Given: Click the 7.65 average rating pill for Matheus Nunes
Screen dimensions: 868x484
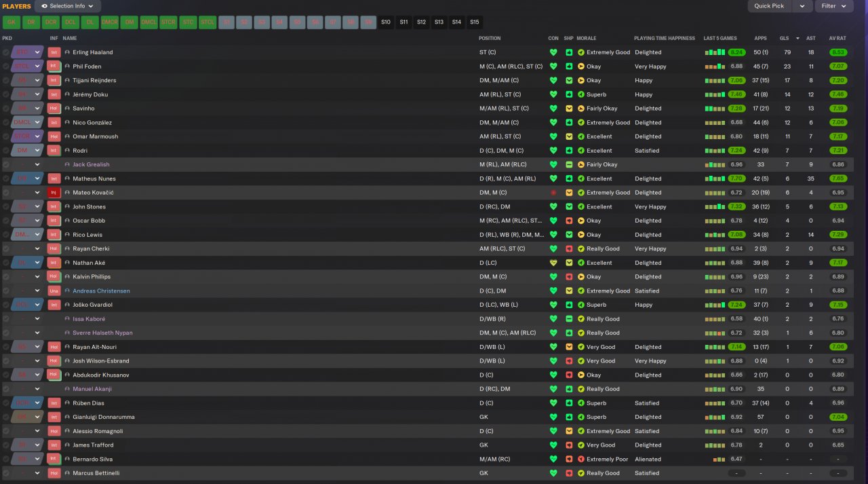Looking at the screenshot, I should 838,179.
